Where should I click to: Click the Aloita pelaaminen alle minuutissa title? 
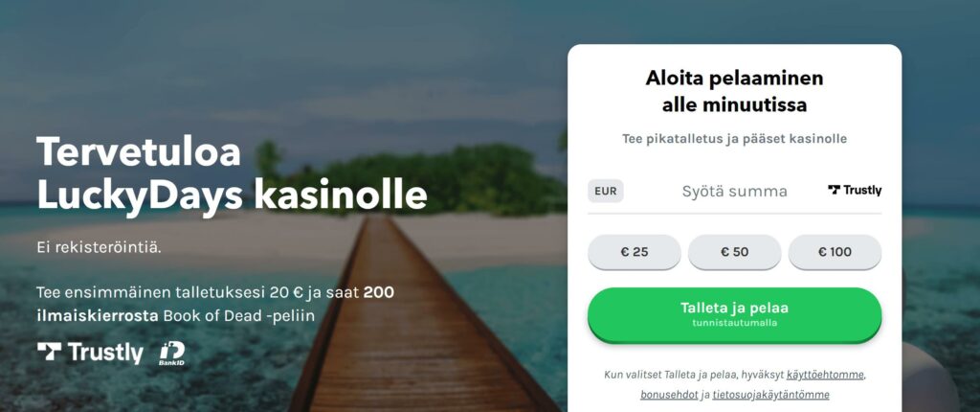734,91
